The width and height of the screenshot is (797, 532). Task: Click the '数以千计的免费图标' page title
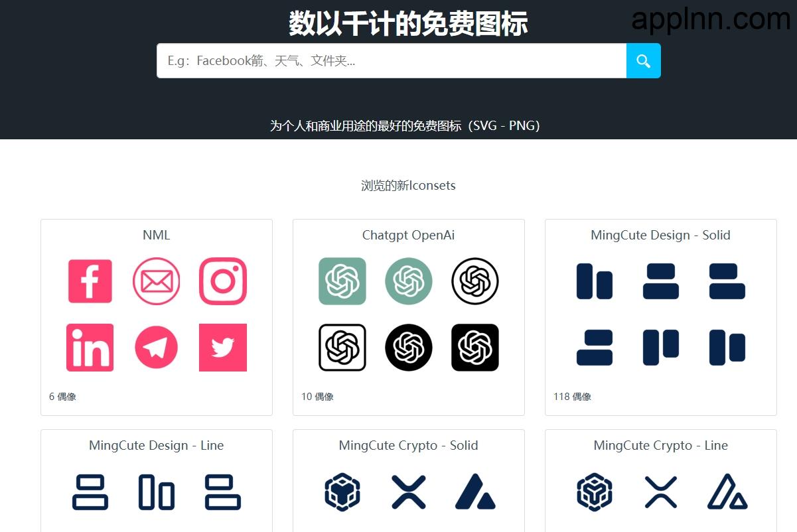[x=409, y=23]
